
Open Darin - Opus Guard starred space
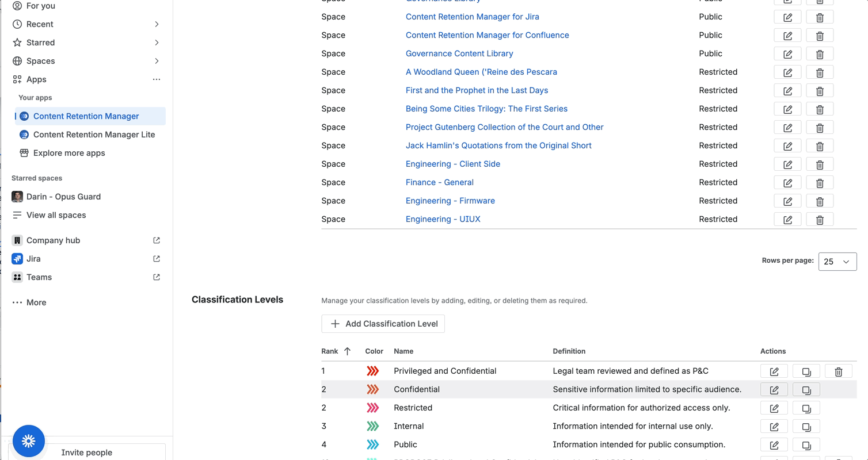click(x=63, y=197)
